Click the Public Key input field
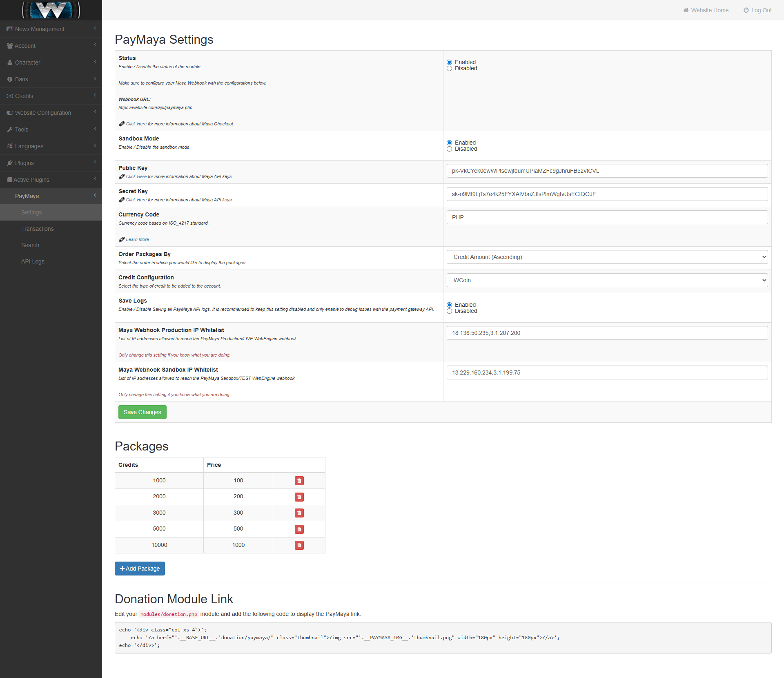The image size is (784, 678). coord(607,171)
